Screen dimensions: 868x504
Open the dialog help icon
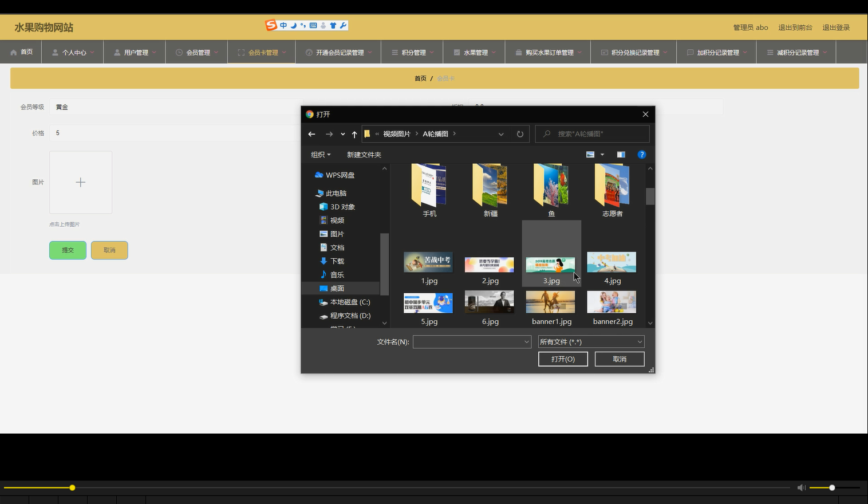[642, 155]
